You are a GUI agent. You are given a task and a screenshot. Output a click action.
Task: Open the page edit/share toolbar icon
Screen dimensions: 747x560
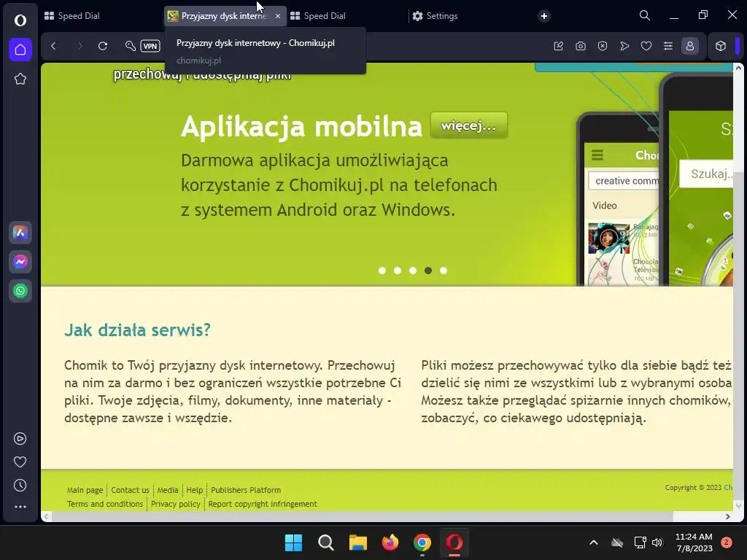point(559,46)
